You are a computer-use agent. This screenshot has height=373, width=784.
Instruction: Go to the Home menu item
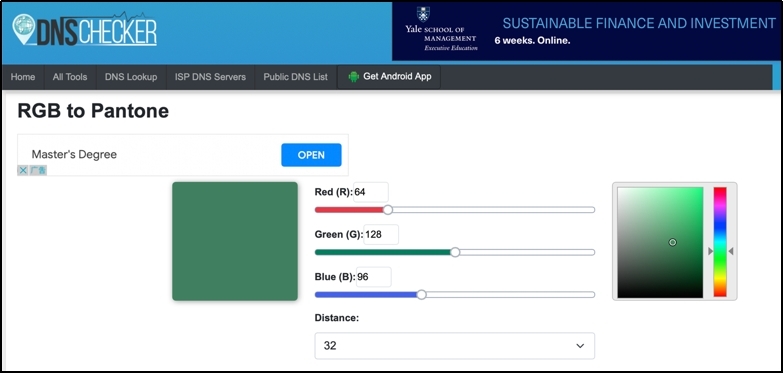pyautogui.click(x=23, y=77)
